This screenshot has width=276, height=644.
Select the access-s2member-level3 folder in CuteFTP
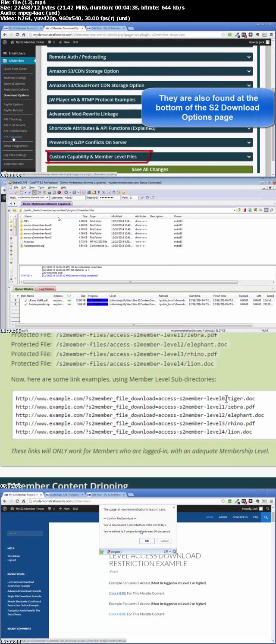[37, 237]
